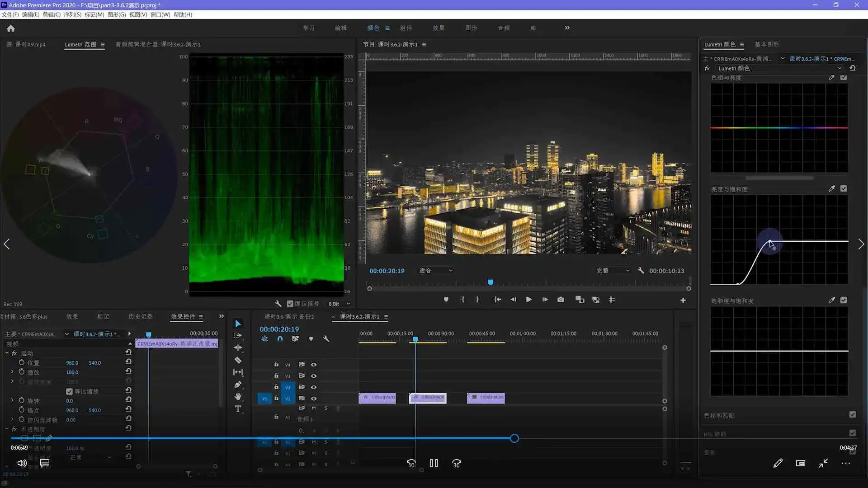The height and width of the screenshot is (488, 868).
Task: Select the Type tool
Action: (238, 409)
